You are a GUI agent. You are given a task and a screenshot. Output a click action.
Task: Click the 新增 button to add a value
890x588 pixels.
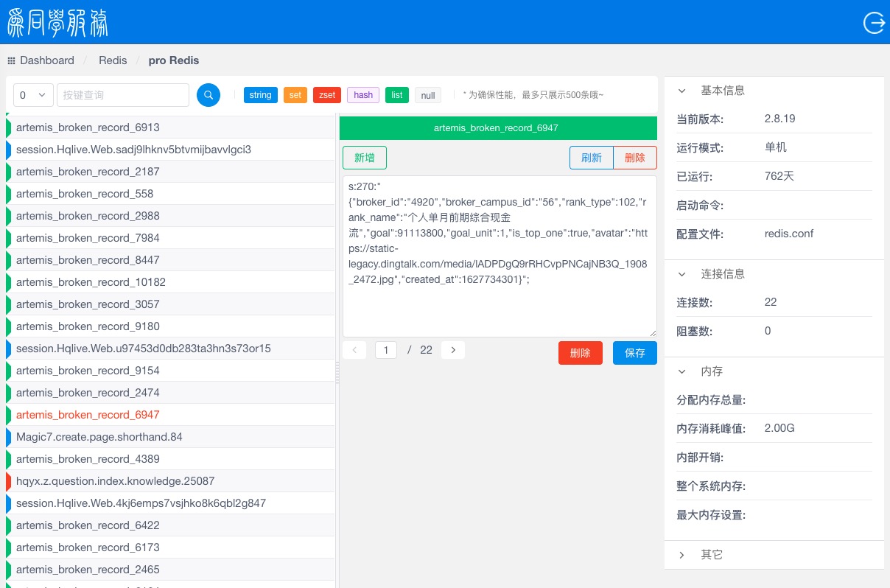point(364,157)
